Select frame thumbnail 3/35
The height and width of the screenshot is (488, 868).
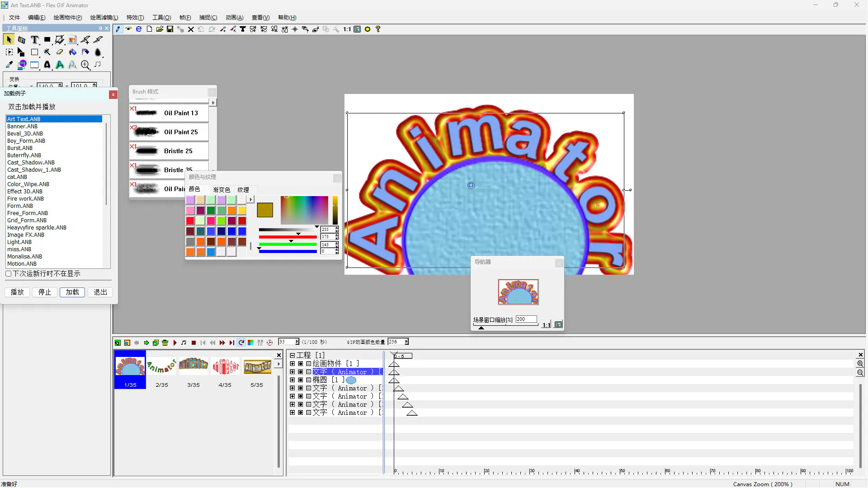click(x=193, y=370)
